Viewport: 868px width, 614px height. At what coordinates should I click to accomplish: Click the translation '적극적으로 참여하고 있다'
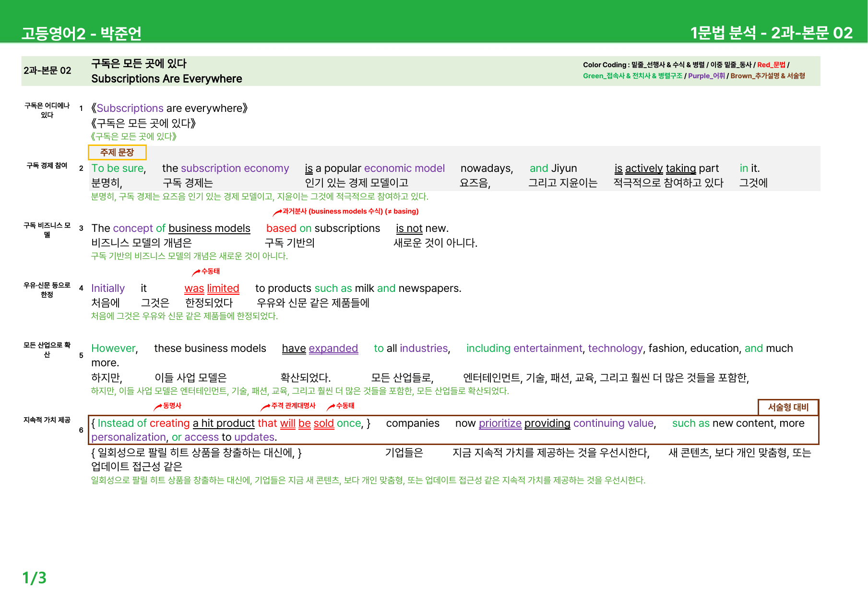pos(668,183)
